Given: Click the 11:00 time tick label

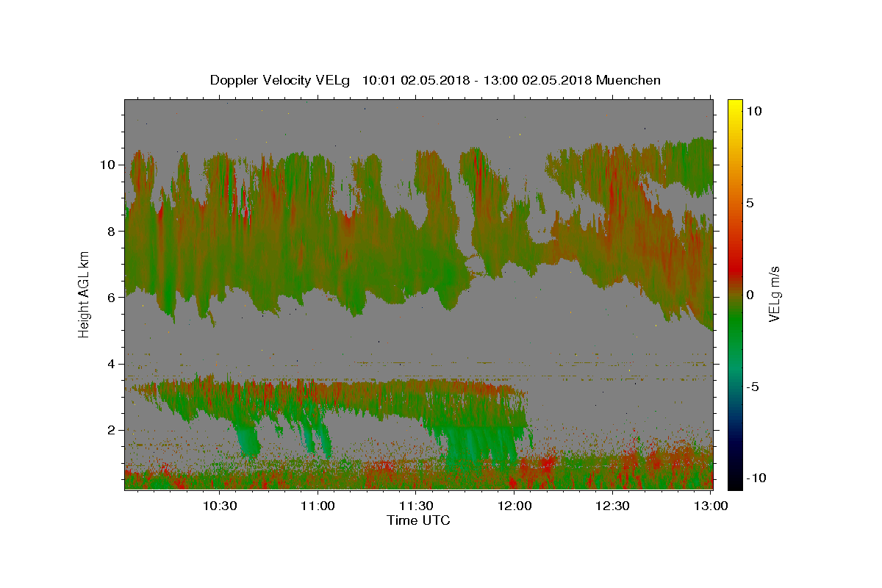Looking at the screenshot, I should click(x=318, y=506).
